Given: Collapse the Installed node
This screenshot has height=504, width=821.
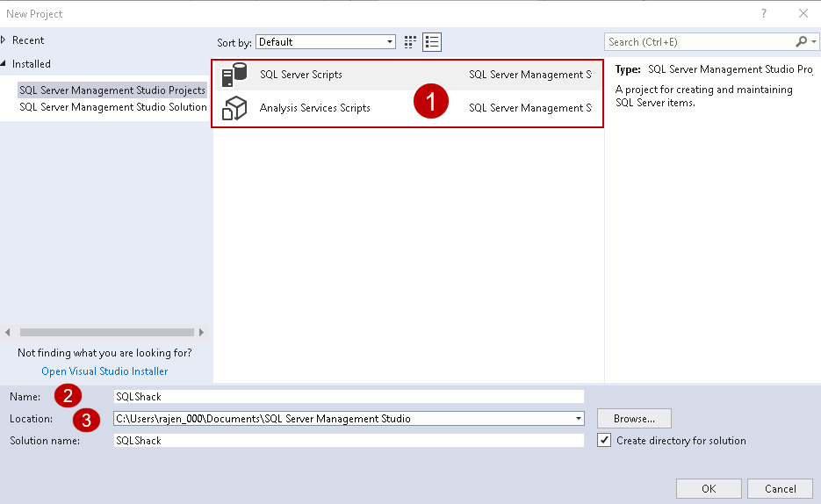Looking at the screenshot, I should (x=4, y=63).
